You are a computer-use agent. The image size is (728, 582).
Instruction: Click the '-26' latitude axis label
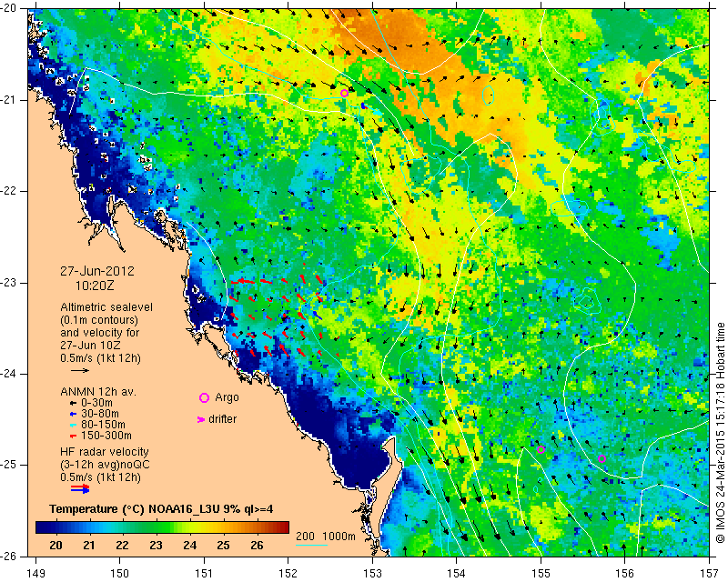[8, 557]
